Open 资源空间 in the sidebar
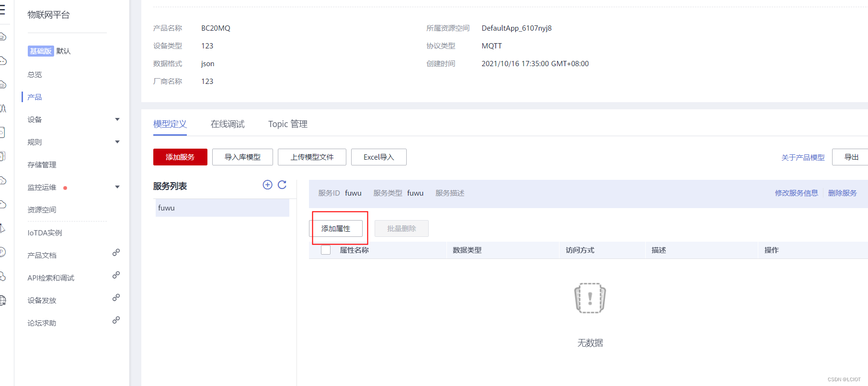The image size is (868, 386). pos(42,210)
